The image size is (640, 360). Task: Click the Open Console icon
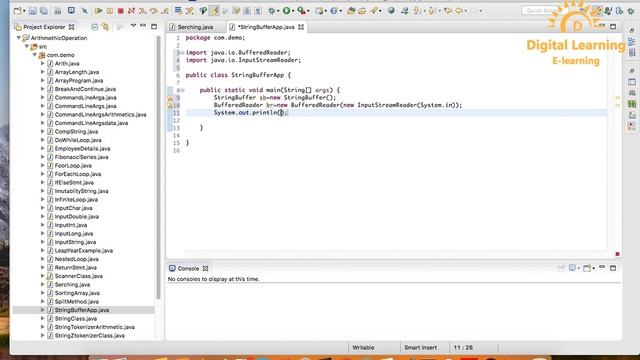(x=587, y=268)
